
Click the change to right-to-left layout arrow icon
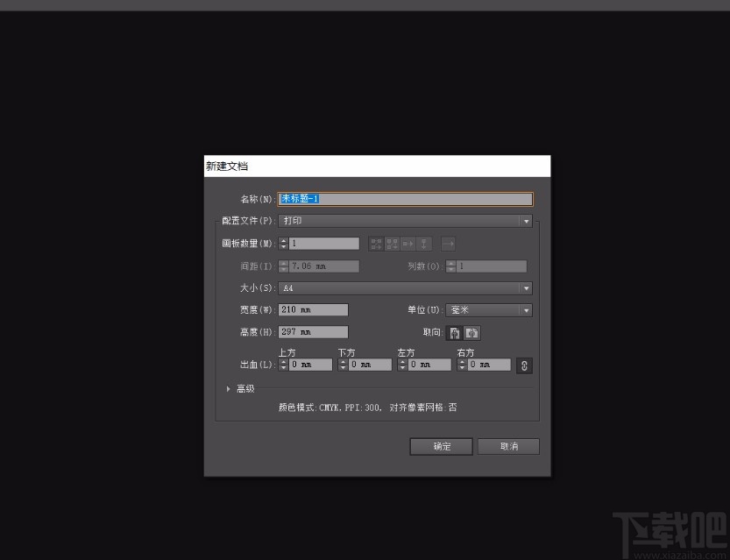(448, 244)
